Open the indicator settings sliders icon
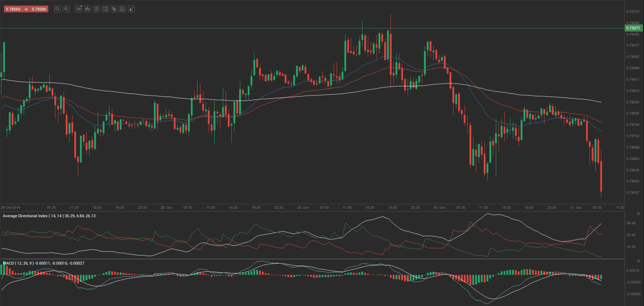This screenshot has height=306, width=644. [x=96, y=9]
